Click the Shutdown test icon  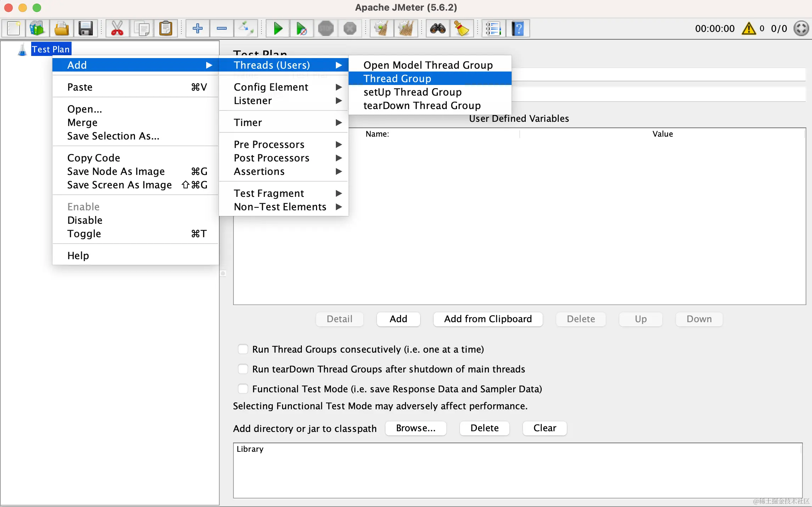point(350,28)
